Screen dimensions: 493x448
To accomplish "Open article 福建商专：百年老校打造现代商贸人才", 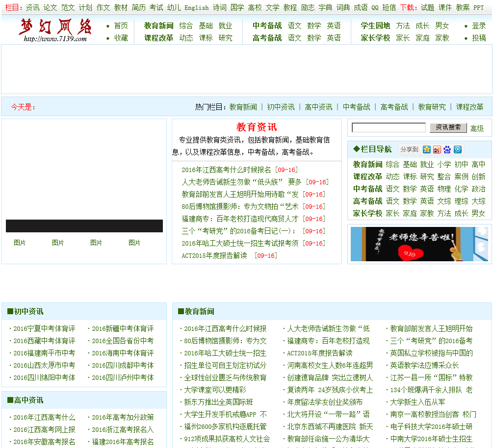I will tap(240, 219).
